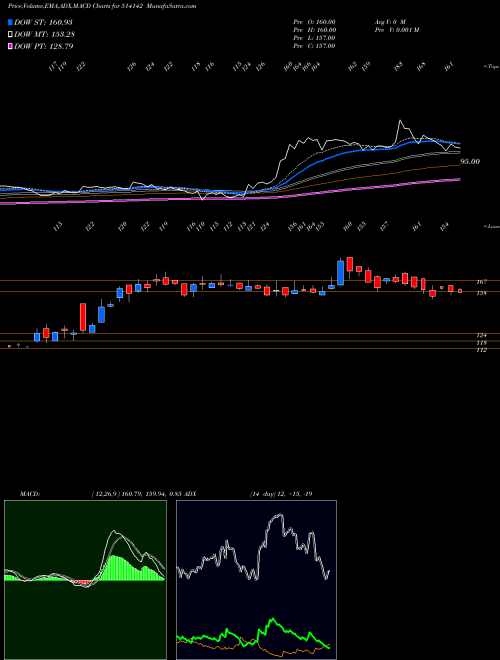Click the 167 price level label
The height and width of the screenshot is (660, 500).
click(482, 282)
